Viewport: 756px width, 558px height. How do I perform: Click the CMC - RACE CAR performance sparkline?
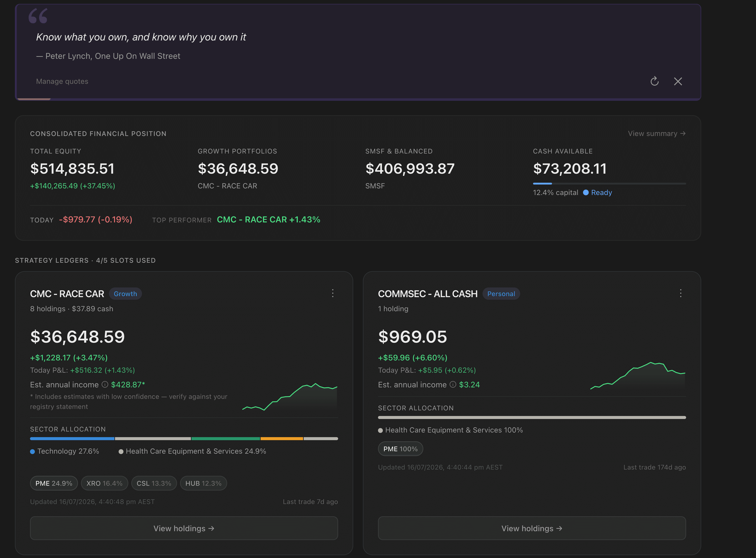(290, 397)
